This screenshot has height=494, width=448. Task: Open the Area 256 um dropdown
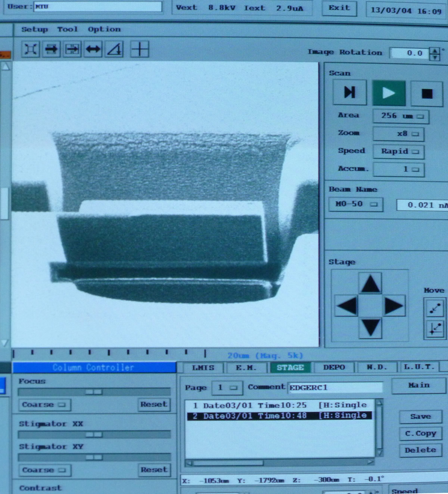click(x=401, y=116)
